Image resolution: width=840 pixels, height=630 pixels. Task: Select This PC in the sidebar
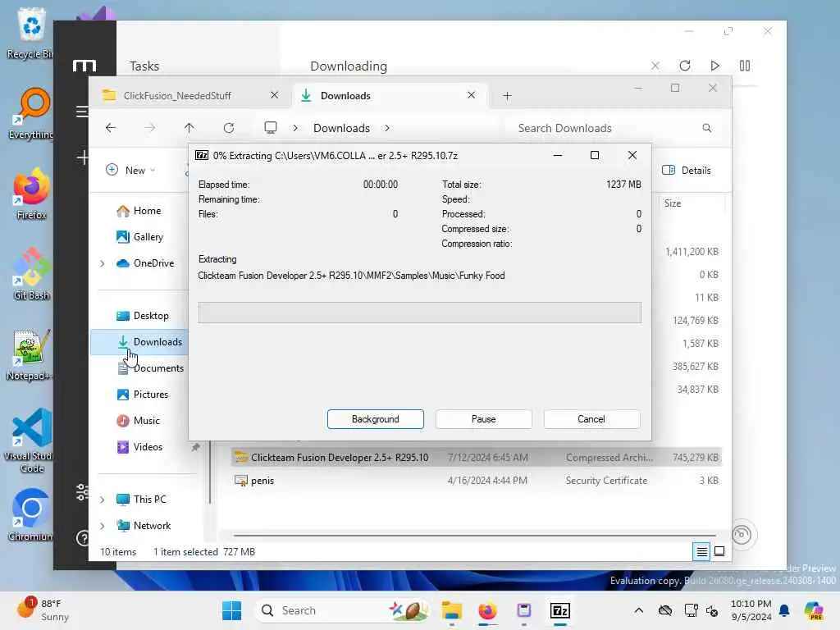pyautogui.click(x=141, y=500)
